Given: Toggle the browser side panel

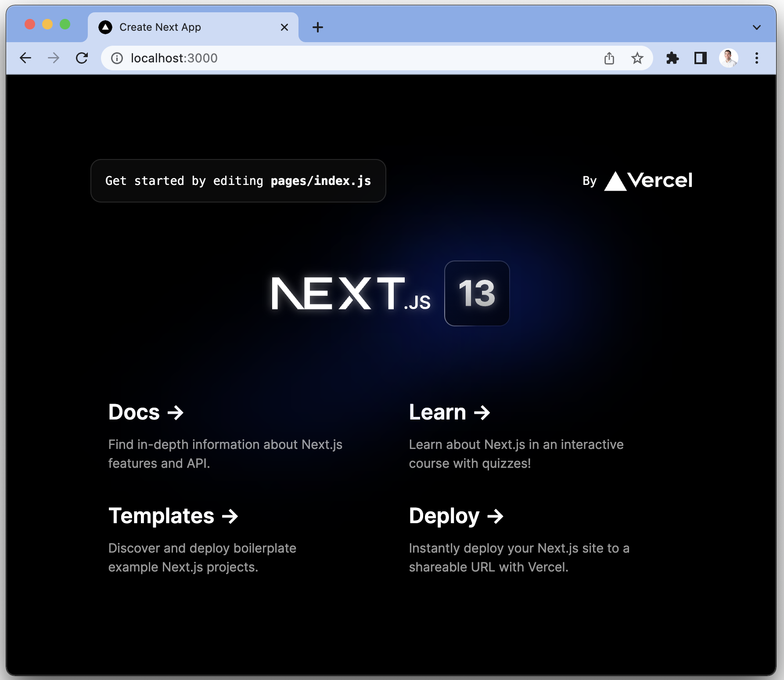Looking at the screenshot, I should point(700,58).
